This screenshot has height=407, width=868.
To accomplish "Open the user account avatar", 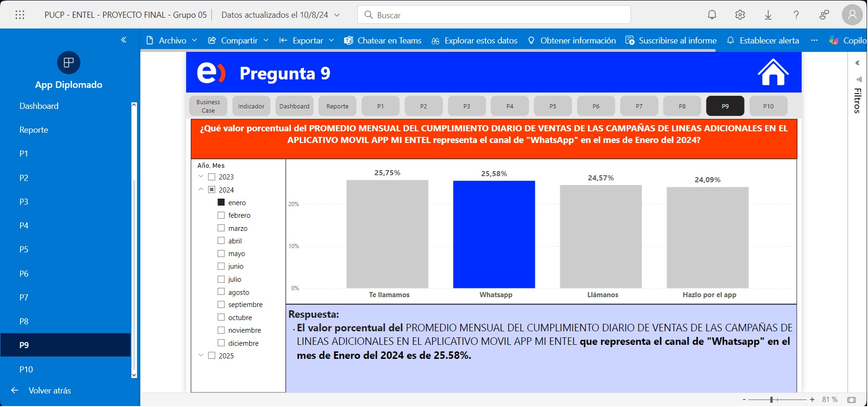I will tap(853, 15).
